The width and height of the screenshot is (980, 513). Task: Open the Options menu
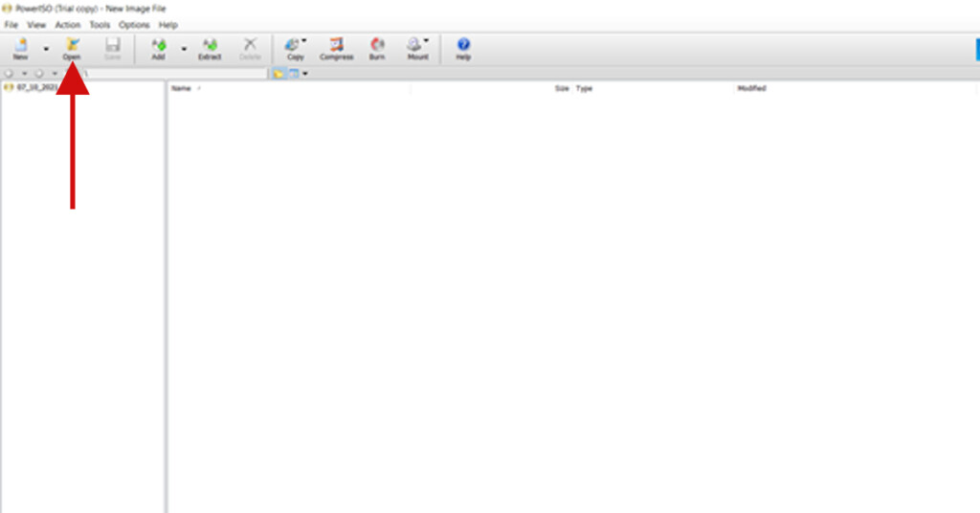click(x=134, y=25)
